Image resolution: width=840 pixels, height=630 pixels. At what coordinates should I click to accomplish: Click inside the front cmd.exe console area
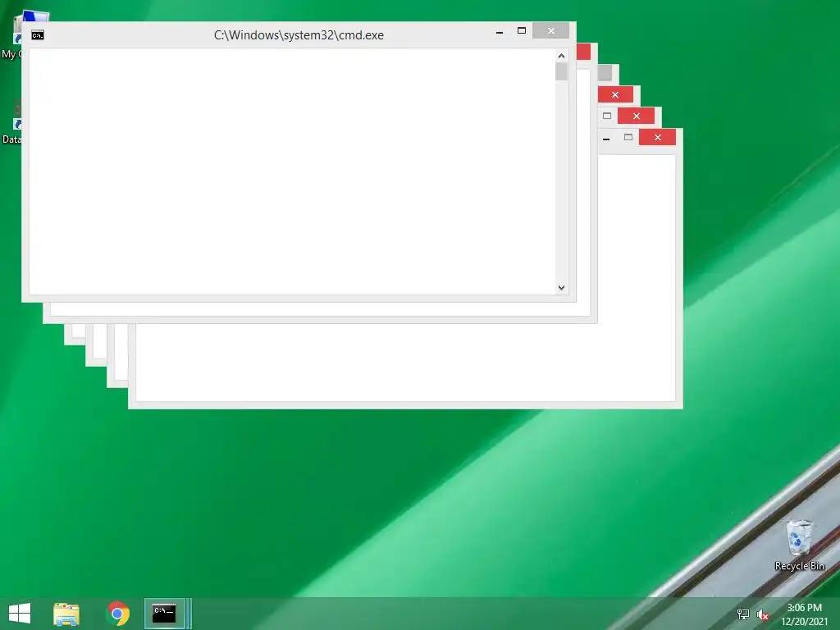(292, 171)
